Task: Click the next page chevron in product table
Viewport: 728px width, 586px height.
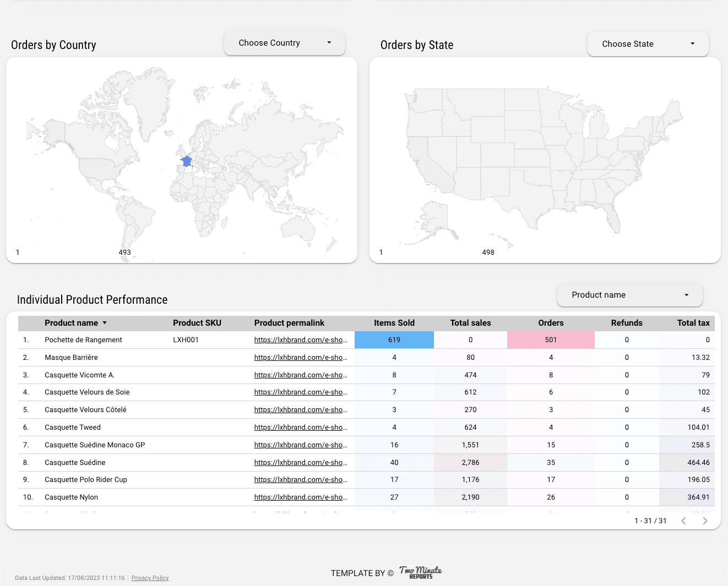Action: [705, 521]
